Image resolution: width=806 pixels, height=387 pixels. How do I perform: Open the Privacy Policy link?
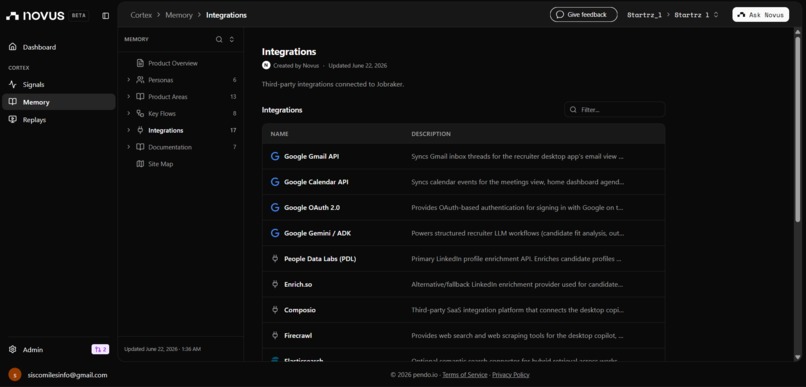(x=510, y=375)
